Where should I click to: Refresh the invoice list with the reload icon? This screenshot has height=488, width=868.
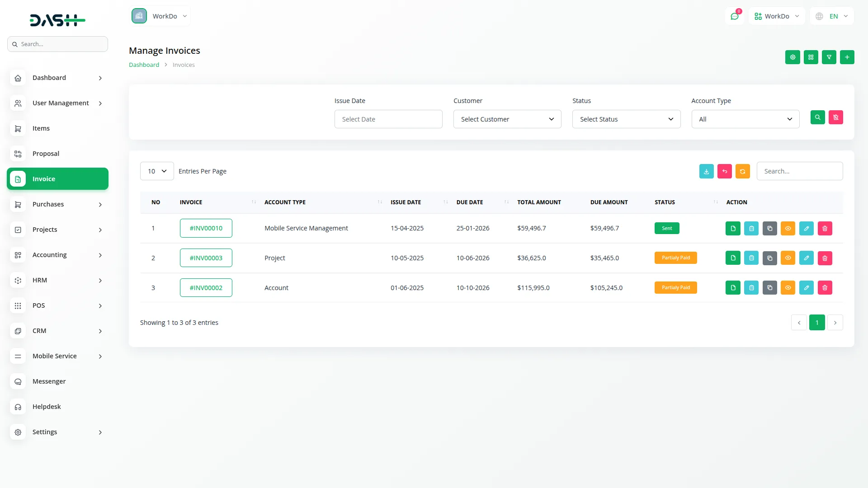[743, 171]
